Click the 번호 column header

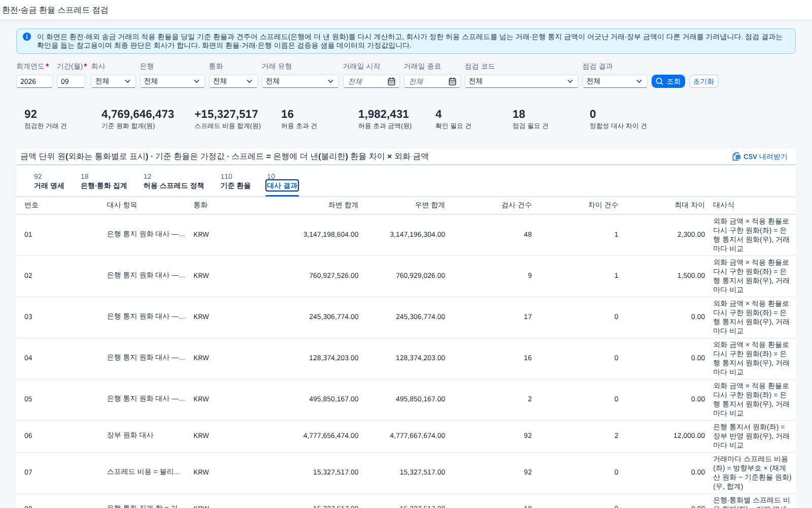point(31,205)
